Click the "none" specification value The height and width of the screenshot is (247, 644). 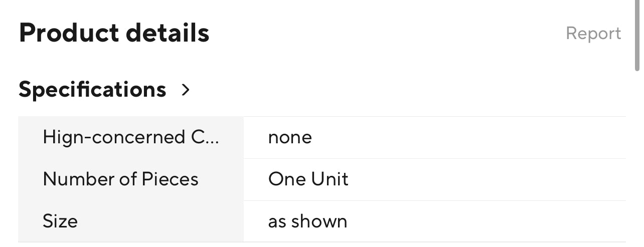[x=290, y=137]
